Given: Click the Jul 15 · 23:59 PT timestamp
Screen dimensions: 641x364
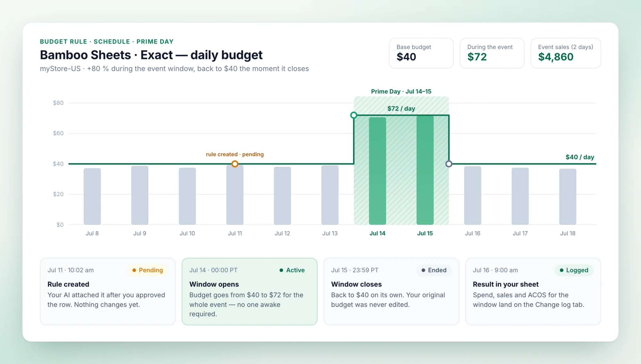Looking at the screenshot, I should click(x=355, y=270).
